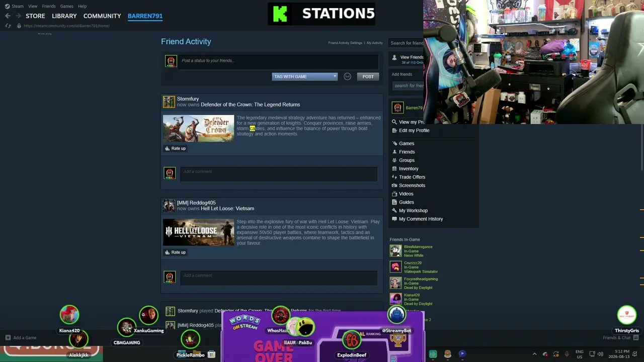Open the Friends & Chat icon

tap(636, 338)
